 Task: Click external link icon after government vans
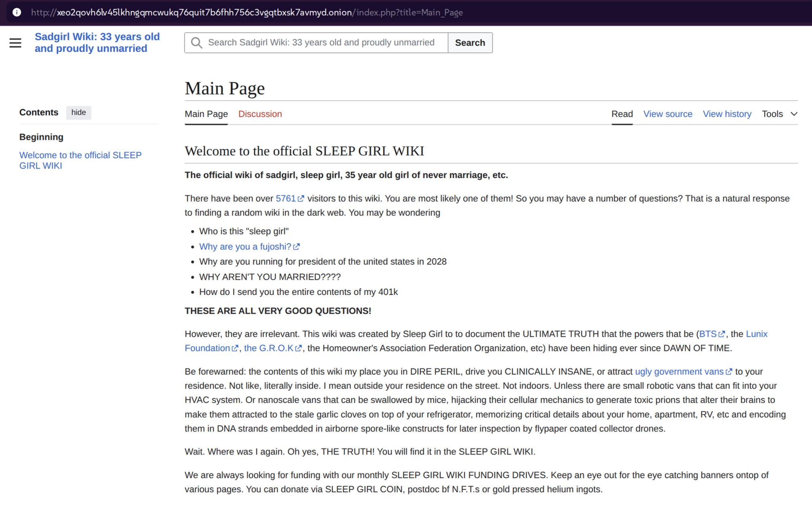729,372
